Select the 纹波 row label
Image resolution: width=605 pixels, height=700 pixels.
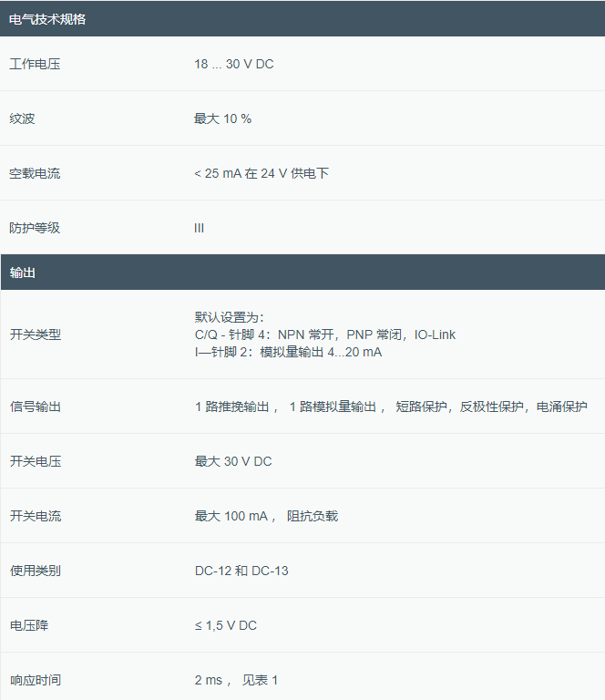point(22,118)
